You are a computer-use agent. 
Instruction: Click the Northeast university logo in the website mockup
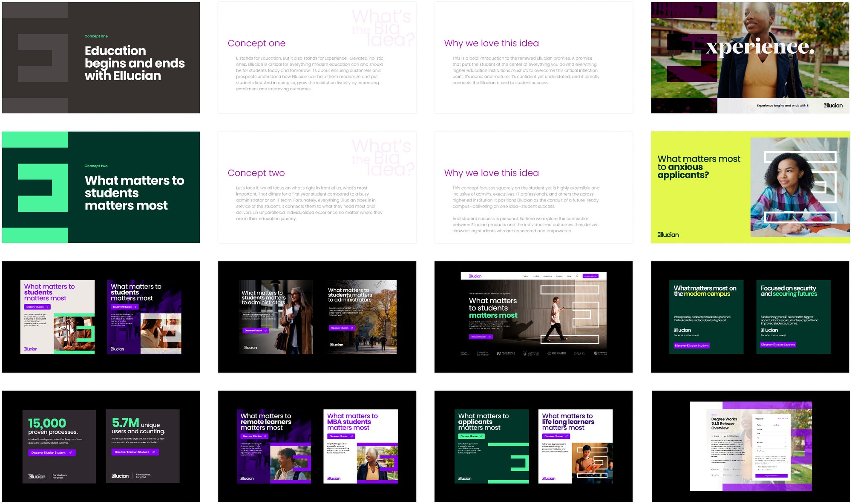pos(506,353)
